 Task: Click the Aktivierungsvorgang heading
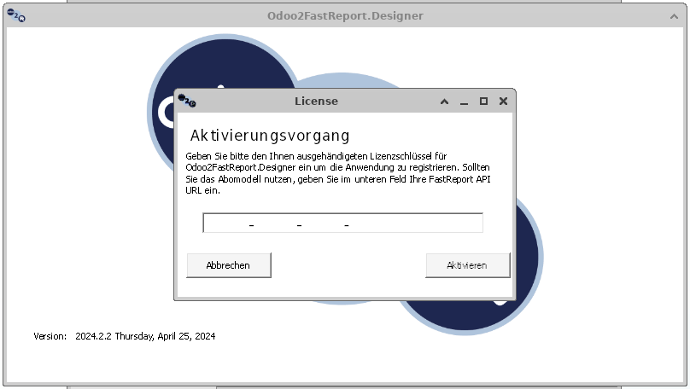(270, 136)
